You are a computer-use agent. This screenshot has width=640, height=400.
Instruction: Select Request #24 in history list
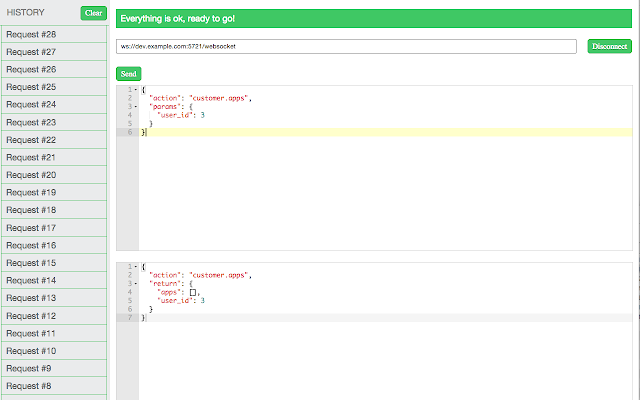tap(54, 105)
